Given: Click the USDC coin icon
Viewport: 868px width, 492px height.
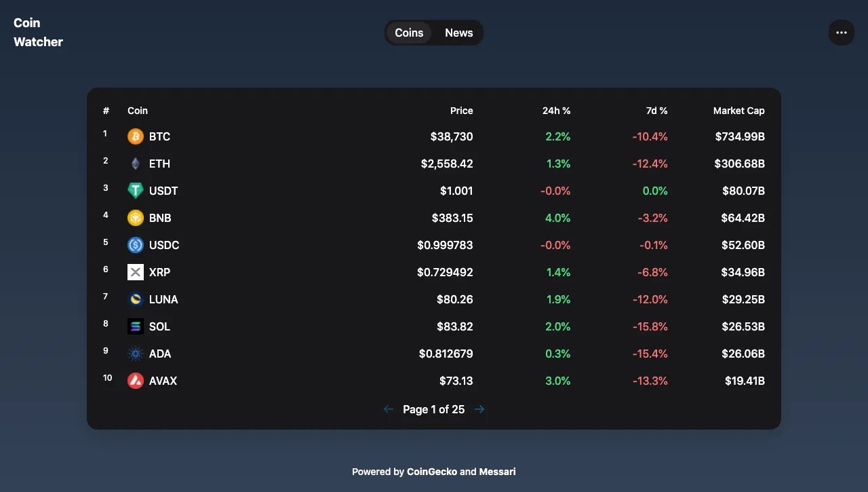Looking at the screenshot, I should 136,245.
